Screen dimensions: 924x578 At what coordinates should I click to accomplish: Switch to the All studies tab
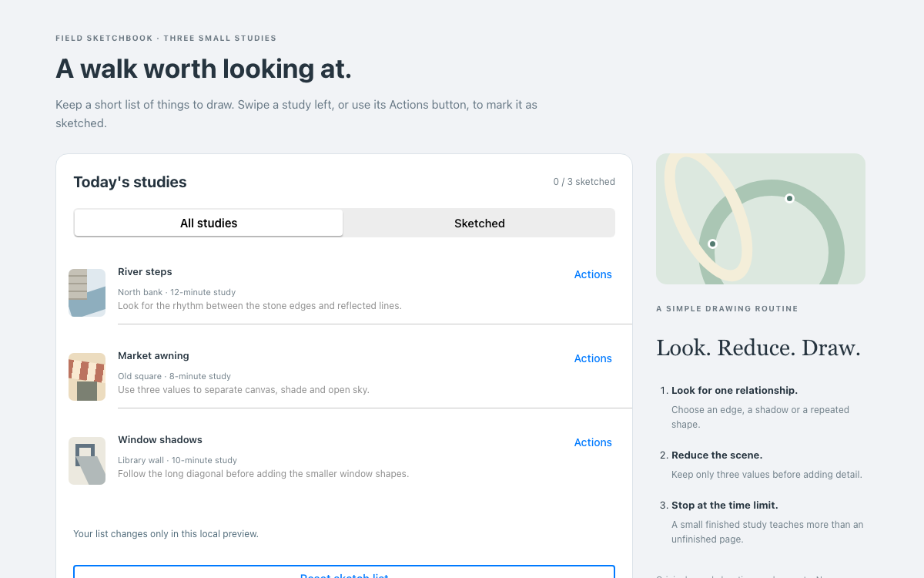click(x=209, y=223)
